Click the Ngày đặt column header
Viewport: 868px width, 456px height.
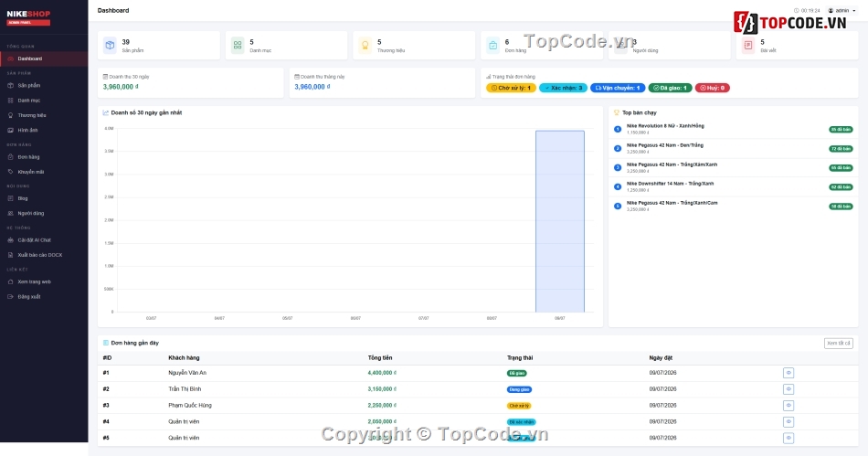[x=661, y=358]
